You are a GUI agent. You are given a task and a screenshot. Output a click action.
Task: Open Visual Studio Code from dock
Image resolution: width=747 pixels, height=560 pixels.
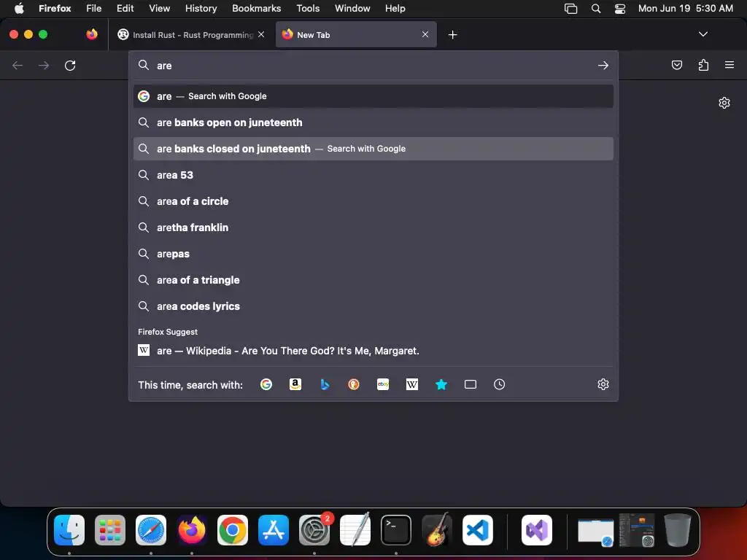(x=477, y=530)
